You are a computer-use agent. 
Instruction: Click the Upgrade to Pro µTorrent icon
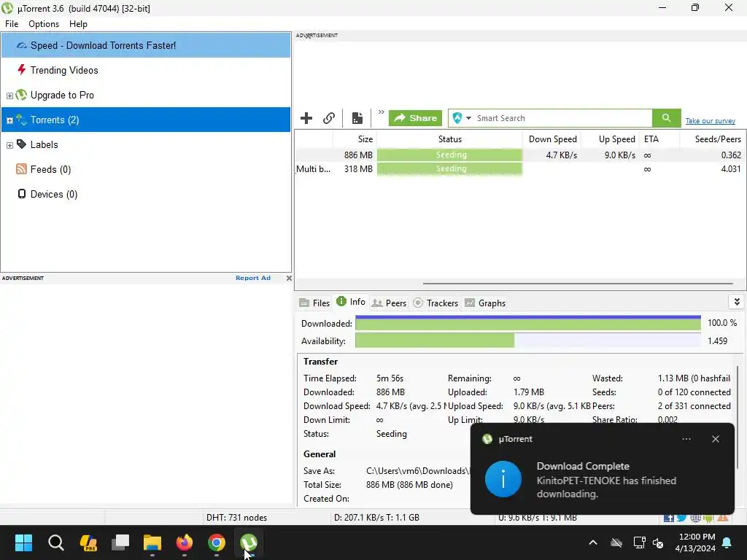pos(21,95)
